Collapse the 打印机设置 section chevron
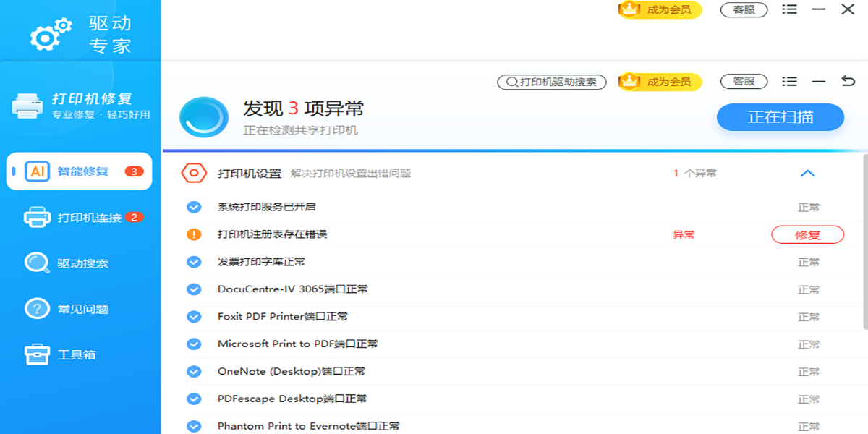The image size is (868, 434). point(808,174)
